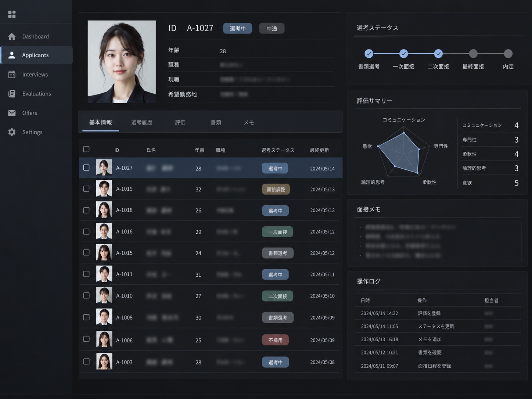
Task: Open the large profile photo of A-1027
Action: point(122,62)
